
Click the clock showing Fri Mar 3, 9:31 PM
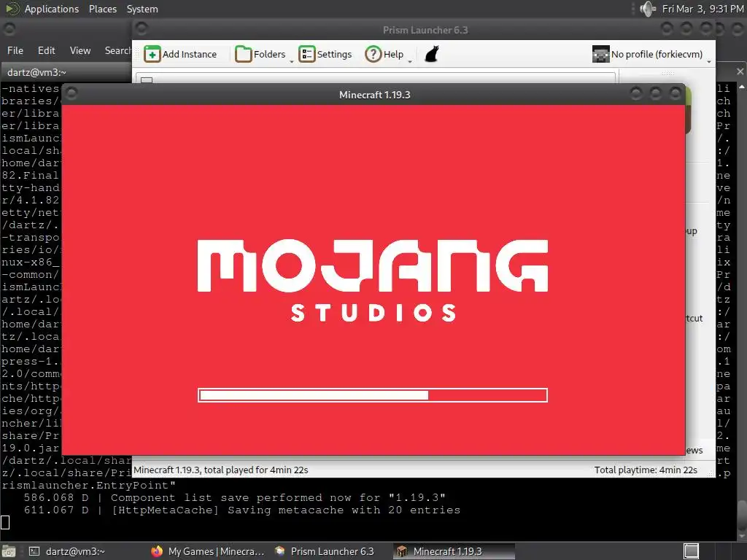pyautogui.click(x=703, y=9)
